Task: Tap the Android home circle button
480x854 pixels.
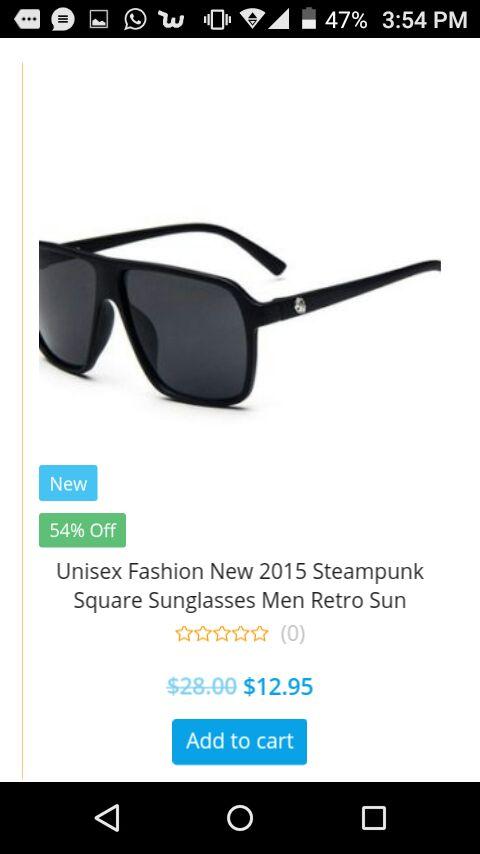Action: (240, 818)
